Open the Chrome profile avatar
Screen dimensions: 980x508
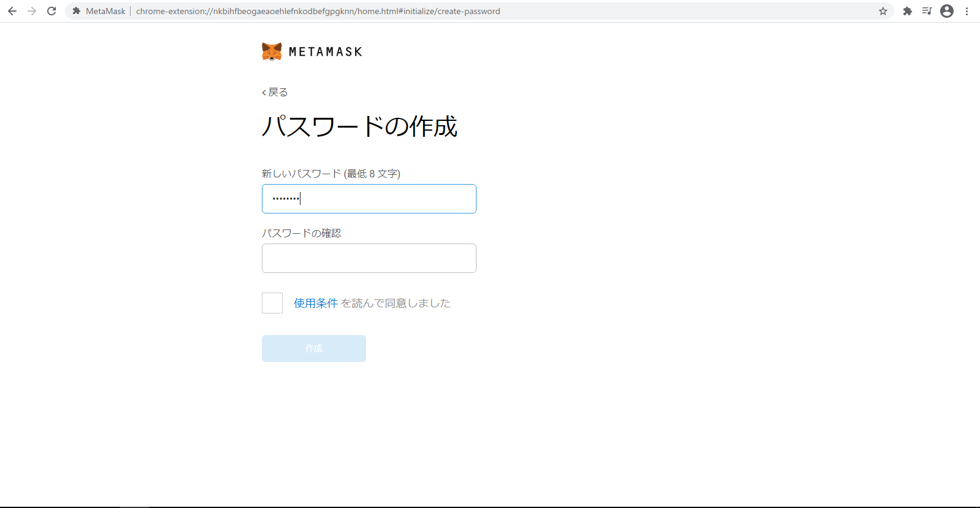(947, 11)
